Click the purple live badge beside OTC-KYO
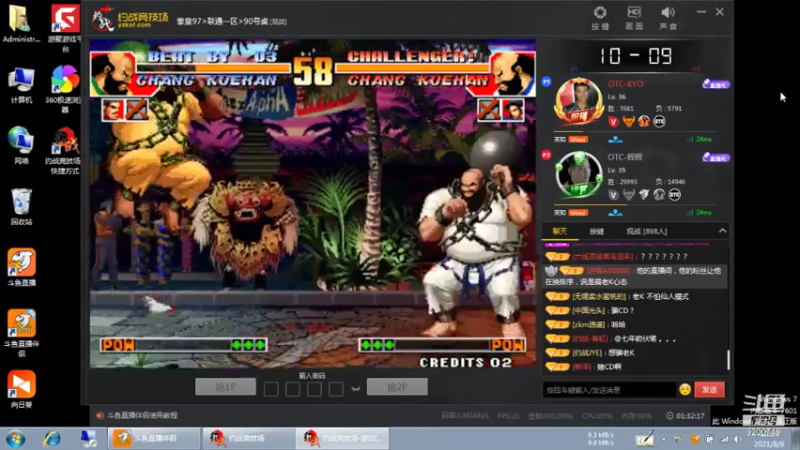 (x=716, y=84)
